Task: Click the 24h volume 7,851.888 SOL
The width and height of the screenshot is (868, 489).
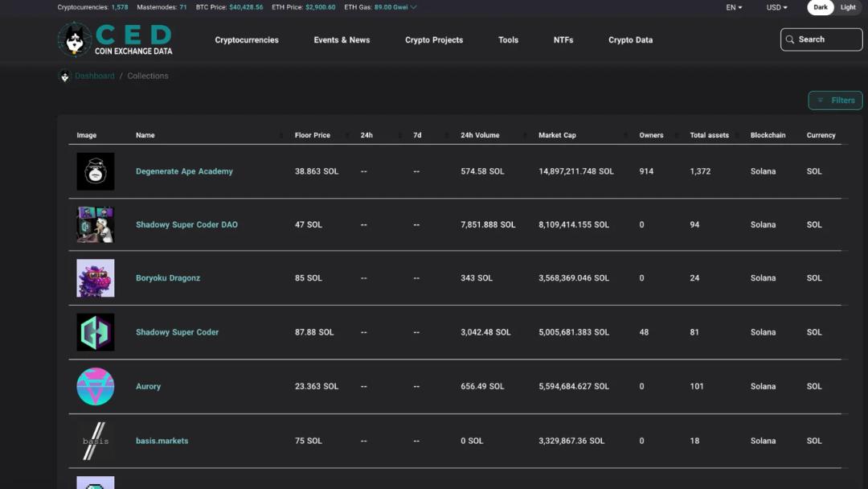Action: [488, 224]
